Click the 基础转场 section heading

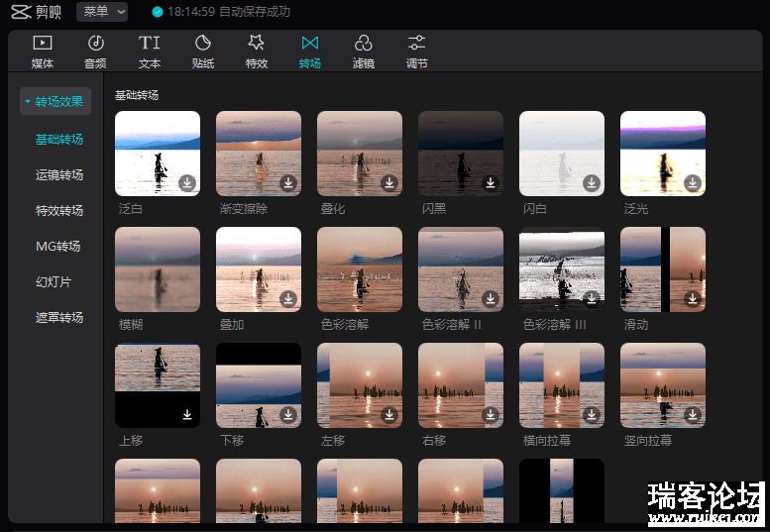coord(137,95)
